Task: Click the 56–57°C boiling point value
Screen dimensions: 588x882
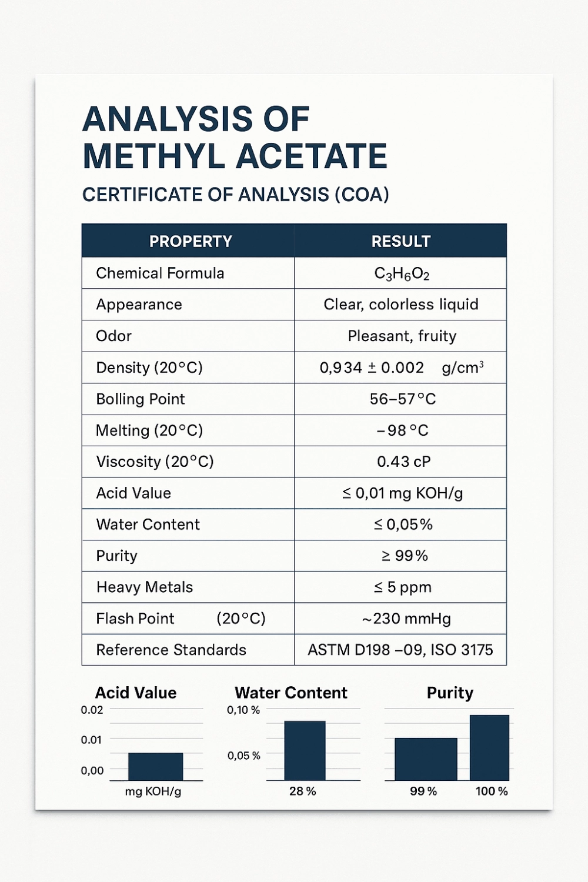Action: click(x=403, y=399)
